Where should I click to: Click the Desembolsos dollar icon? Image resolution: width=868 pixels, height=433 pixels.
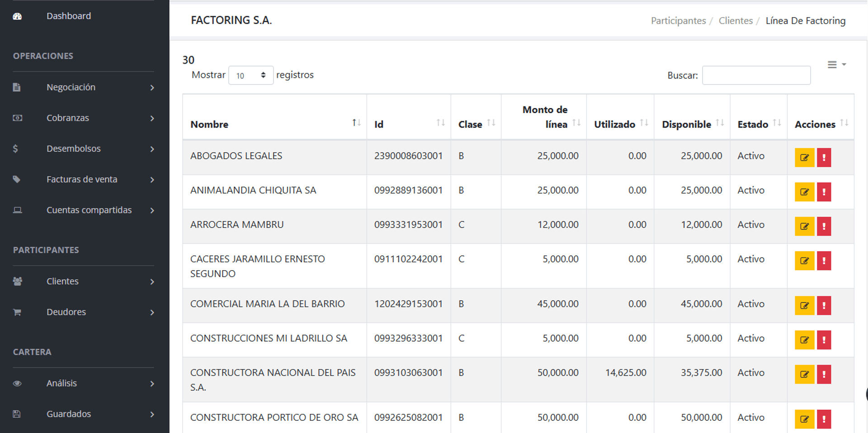coord(15,148)
